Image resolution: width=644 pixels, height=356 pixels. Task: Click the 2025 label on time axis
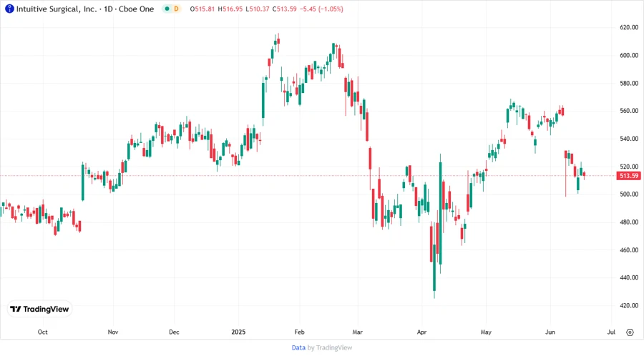(x=238, y=332)
